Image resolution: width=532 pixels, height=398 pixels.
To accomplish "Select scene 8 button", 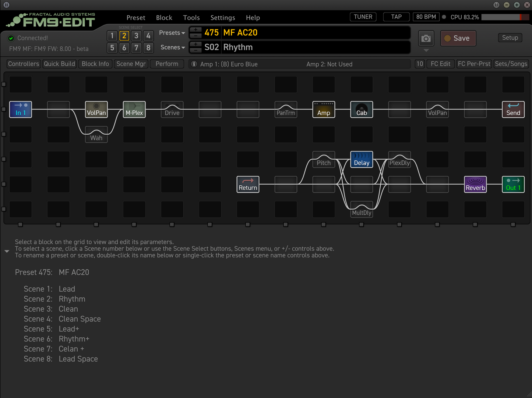I will [148, 48].
